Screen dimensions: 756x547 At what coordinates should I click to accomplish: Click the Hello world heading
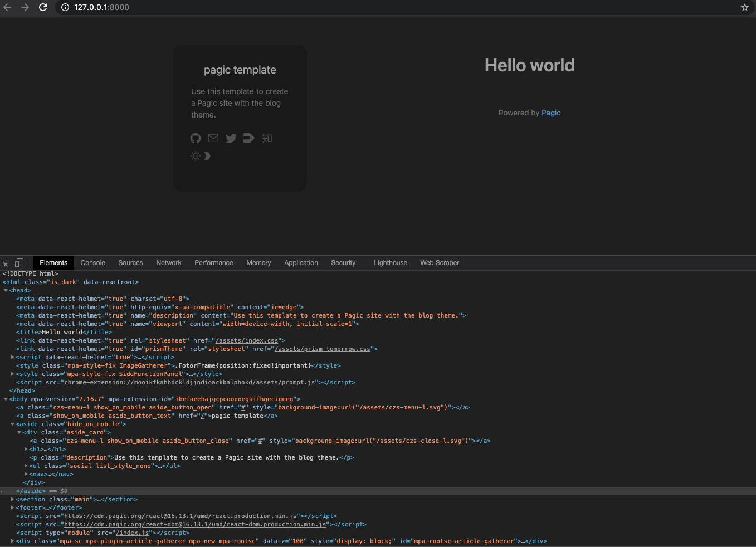pyautogui.click(x=530, y=65)
